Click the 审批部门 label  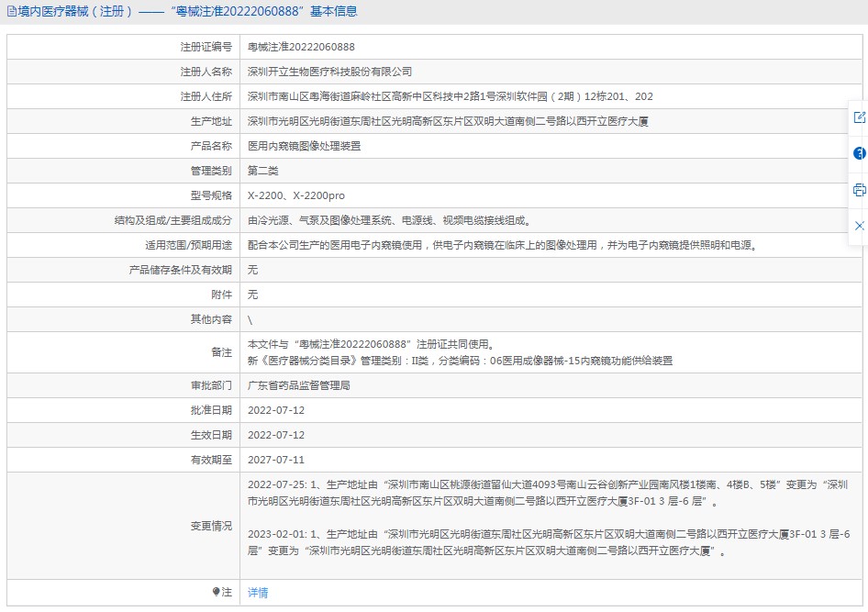click(211, 385)
